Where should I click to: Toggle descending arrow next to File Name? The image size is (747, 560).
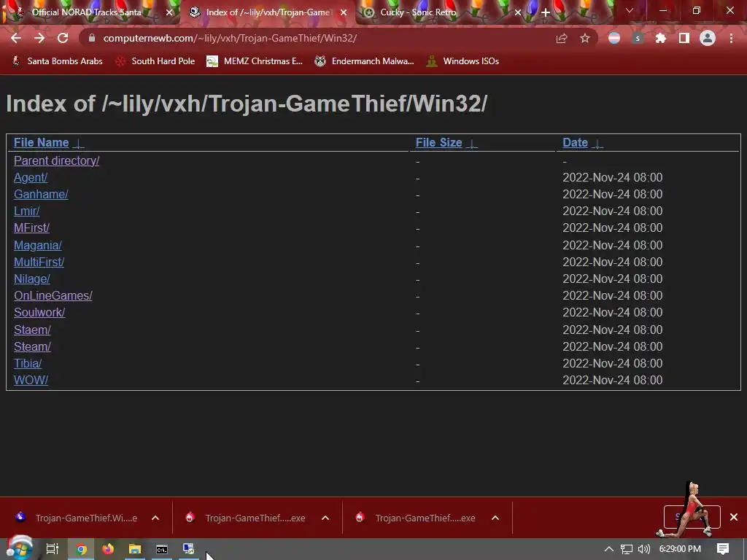(79, 144)
